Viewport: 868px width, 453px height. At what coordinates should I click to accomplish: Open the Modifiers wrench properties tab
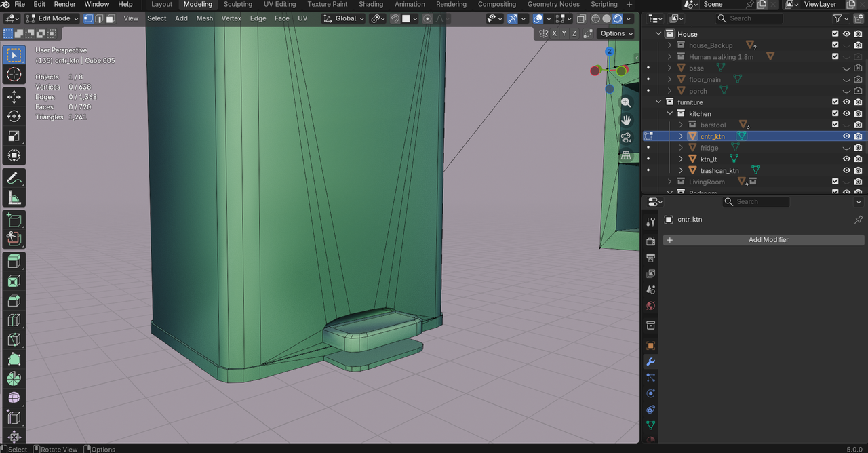pos(650,362)
